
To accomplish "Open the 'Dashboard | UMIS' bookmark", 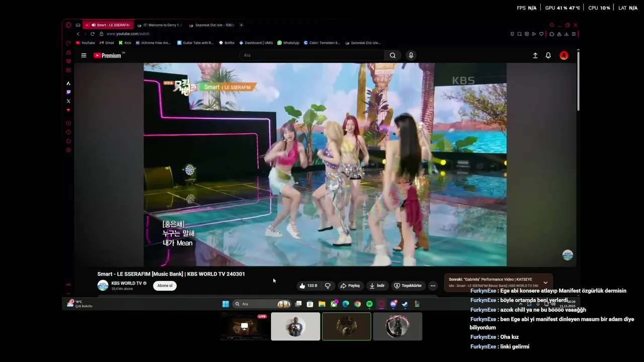I will coord(256,43).
